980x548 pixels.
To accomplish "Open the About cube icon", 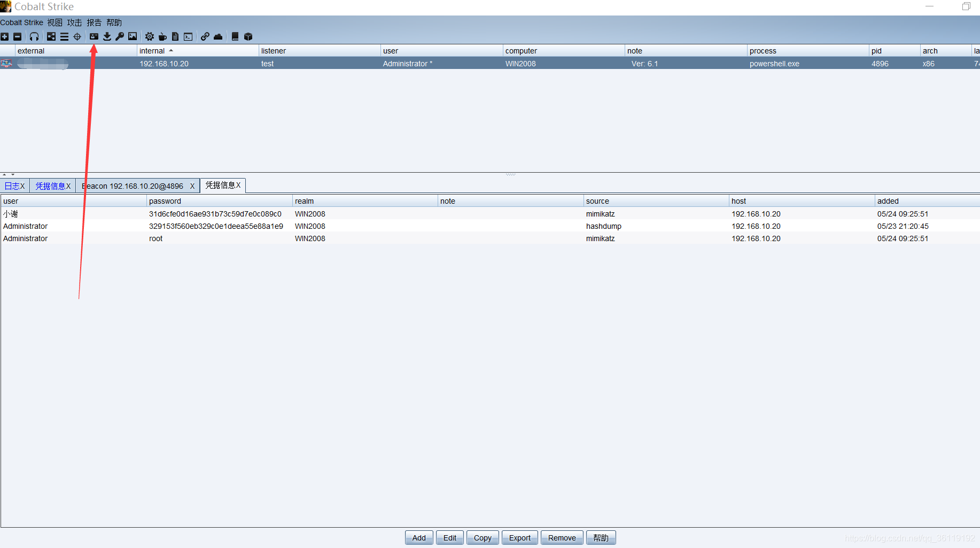I will point(248,36).
